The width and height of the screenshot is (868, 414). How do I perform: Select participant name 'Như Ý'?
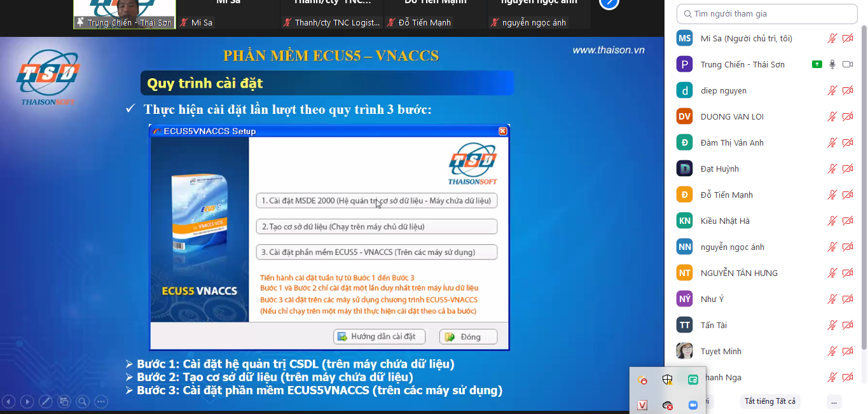[x=712, y=300]
